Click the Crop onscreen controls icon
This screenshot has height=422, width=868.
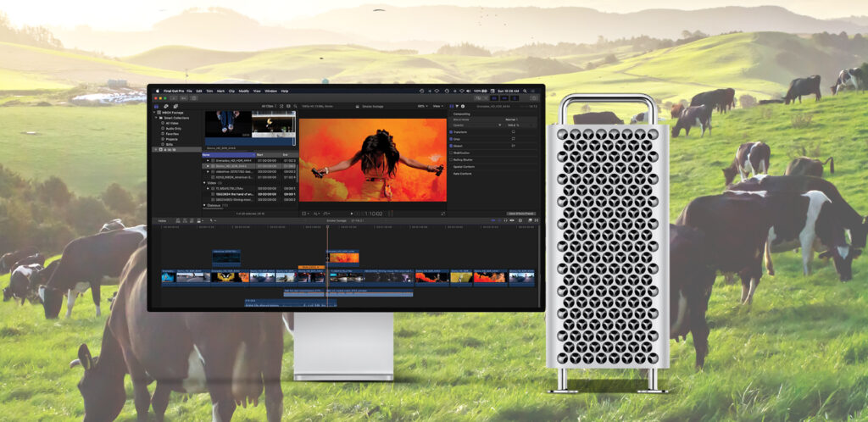[x=513, y=139]
